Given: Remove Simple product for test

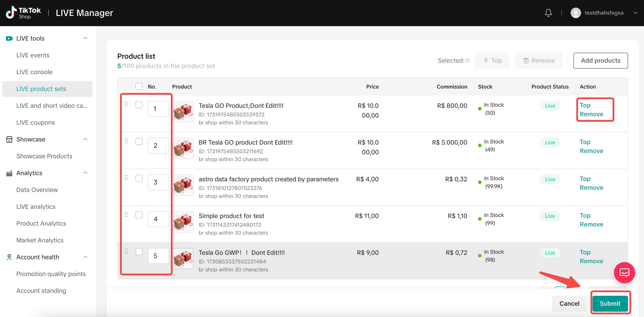Looking at the screenshot, I should coord(591,224).
